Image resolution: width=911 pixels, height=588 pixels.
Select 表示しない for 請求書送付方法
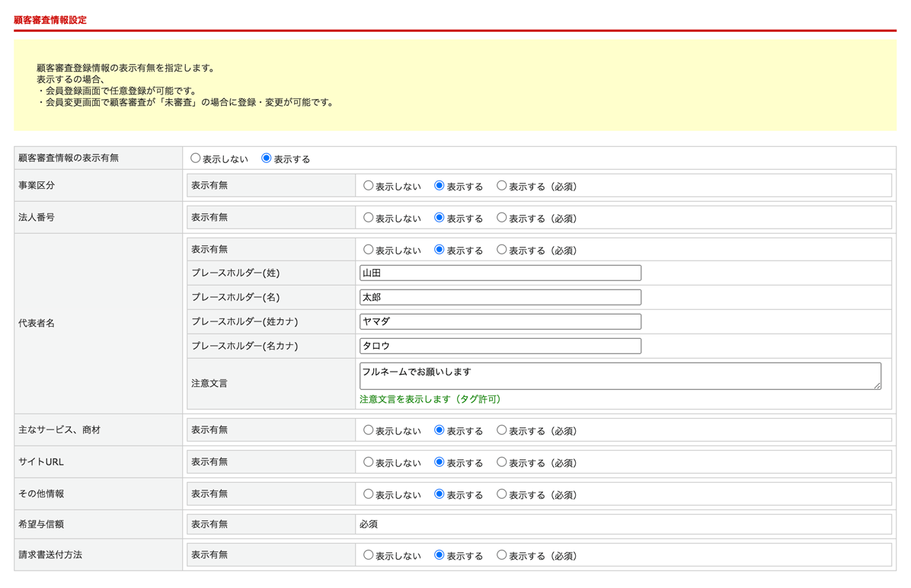click(369, 555)
